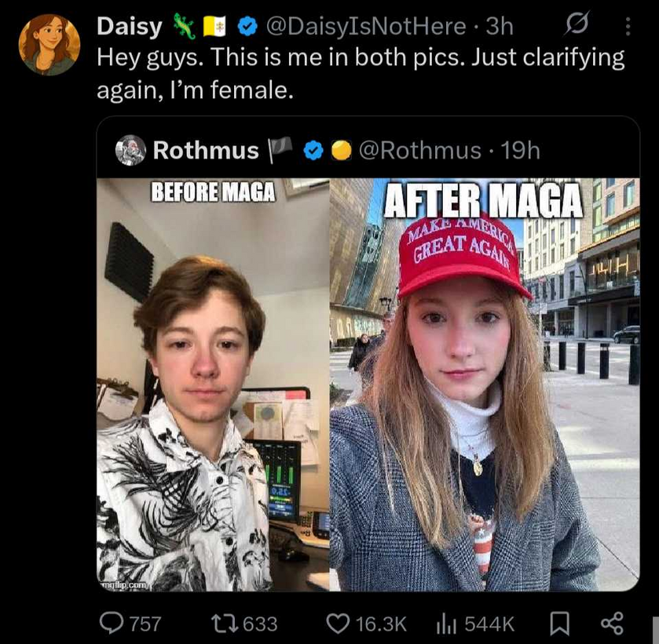Open the @DaisyIsNotHere handle link
This screenshot has height=644, width=659.
tap(366, 27)
